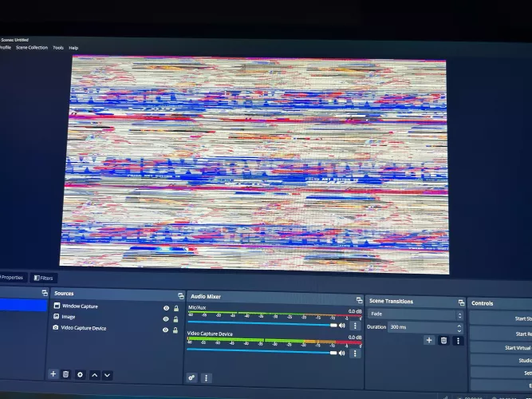The height and width of the screenshot is (399, 532).
Task: Pop out the Scenes dock
Action: coord(45,293)
